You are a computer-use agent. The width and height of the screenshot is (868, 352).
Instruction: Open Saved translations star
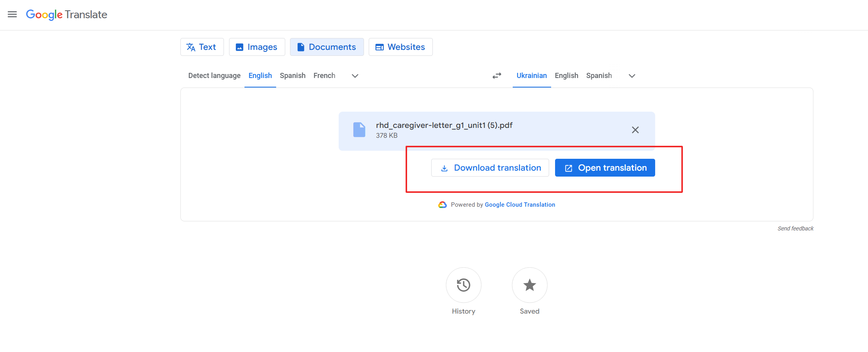(530, 285)
